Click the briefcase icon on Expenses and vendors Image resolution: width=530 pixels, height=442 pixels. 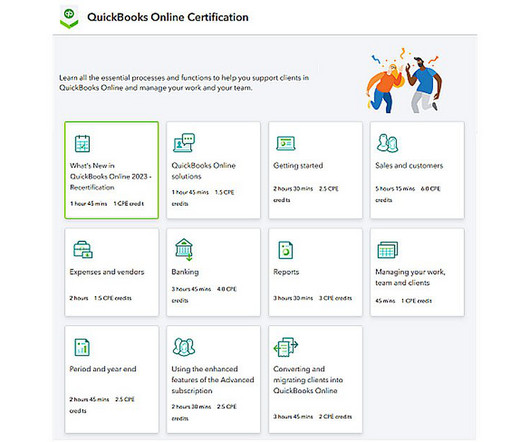click(83, 249)
